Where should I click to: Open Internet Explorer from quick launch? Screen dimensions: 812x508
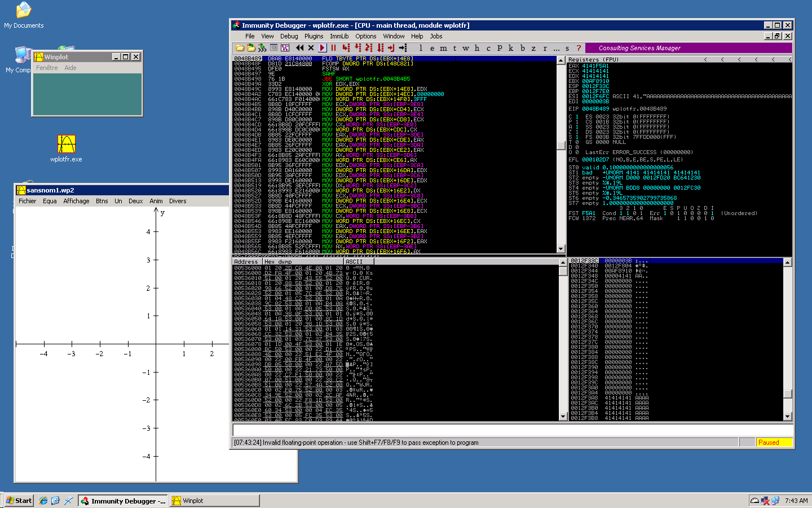(x=43, y=501)
